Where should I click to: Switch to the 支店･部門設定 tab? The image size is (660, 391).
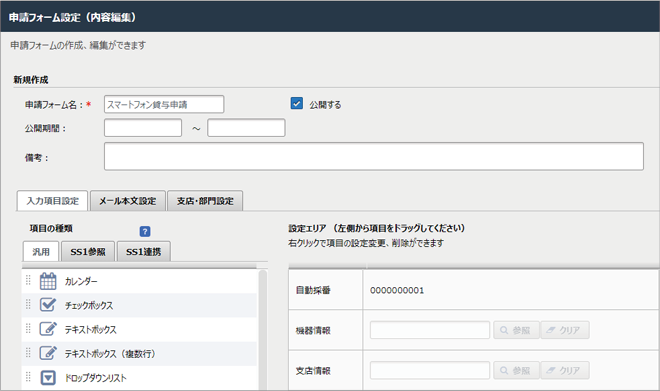click(x=205, y=201)
